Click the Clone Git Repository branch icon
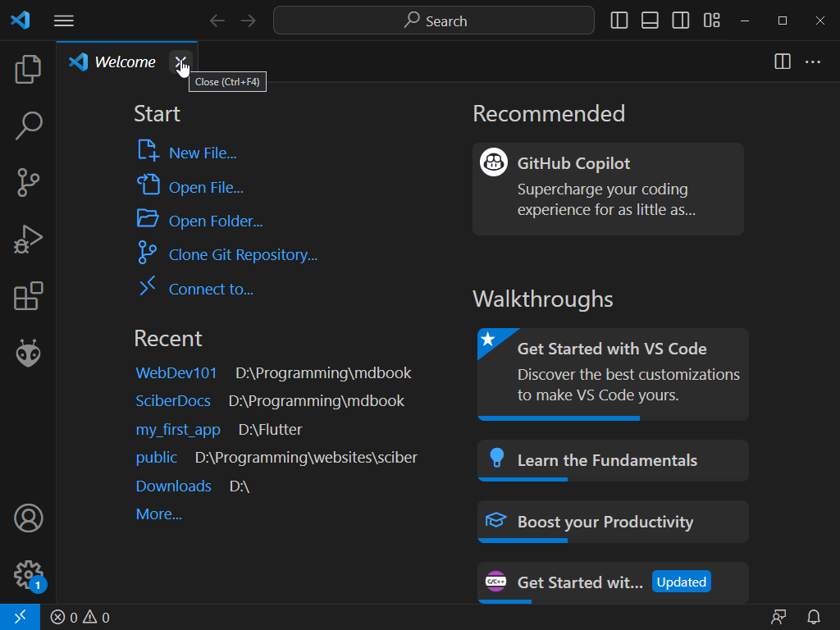Viewport: 840px width, 630px height. (x=148, y=253)
